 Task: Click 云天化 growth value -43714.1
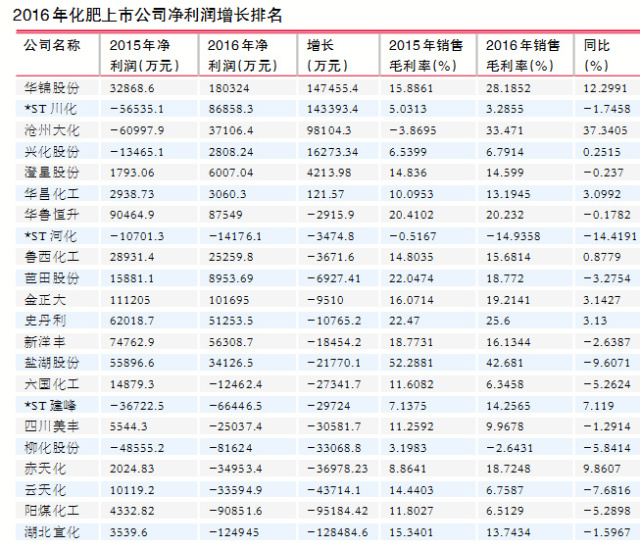pos(334,490)
